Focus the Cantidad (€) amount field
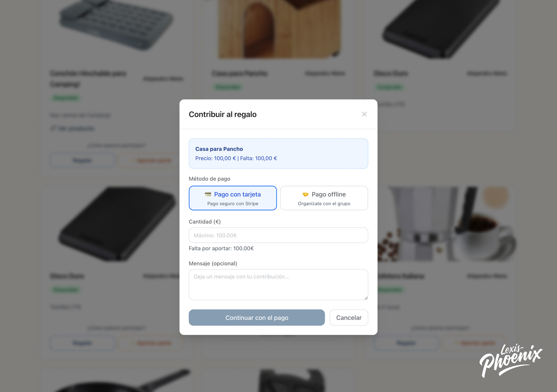This screenshot has height=392, width=557. tap(278, 235)
